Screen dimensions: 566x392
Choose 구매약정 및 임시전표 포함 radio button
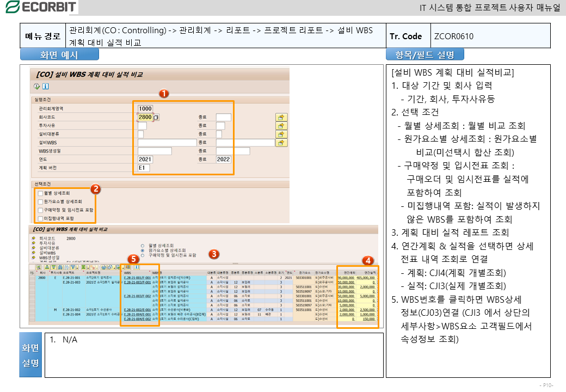(x=143, y=255)
